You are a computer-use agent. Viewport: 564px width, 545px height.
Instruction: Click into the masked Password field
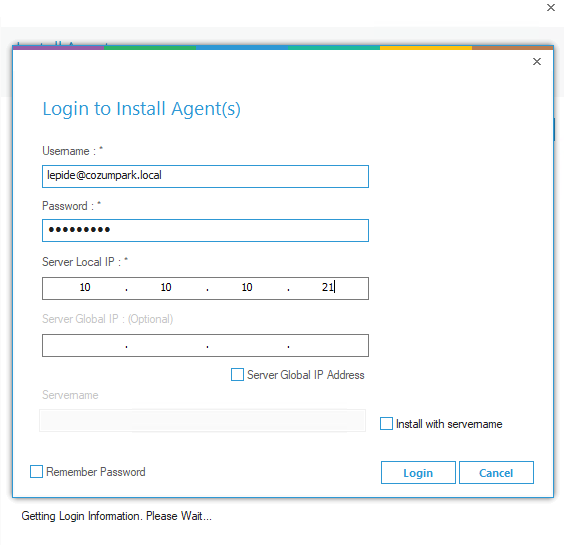click(x=205, y=230)
